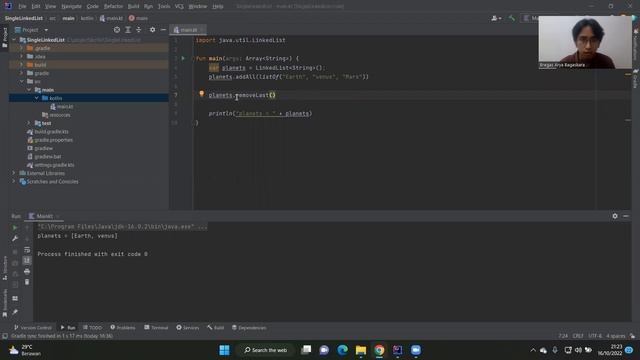This screenshot has height=360, width=640.
Task: Click the layout icon in Run panel
Action: pyautogui.click(x=15, y=298)
